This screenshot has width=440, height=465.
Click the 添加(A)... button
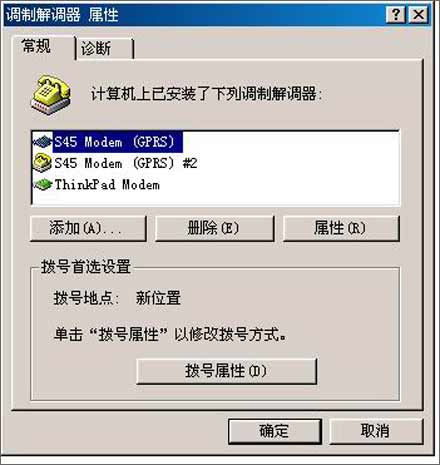(88, 229)
